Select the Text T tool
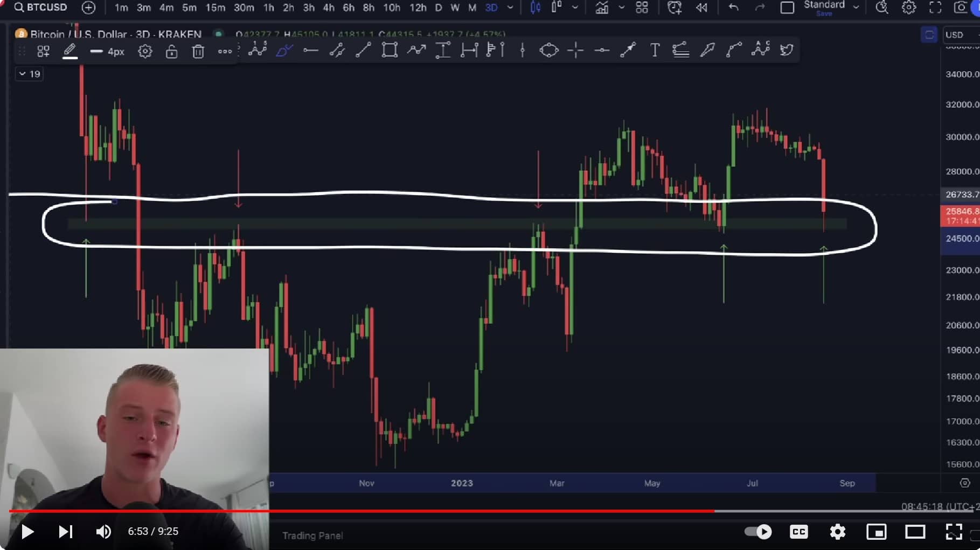Screen dimensions: 980x550 pos(655,51)
